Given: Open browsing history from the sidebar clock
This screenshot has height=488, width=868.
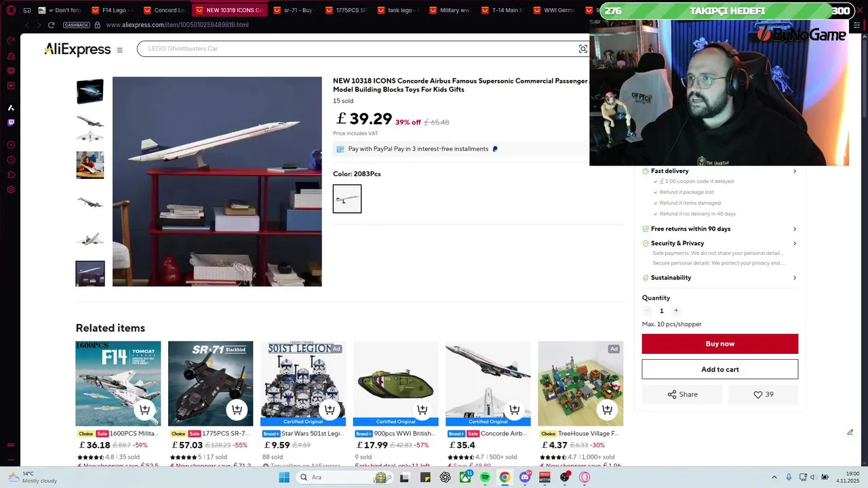Looking at the screenshot, I should [x=11, y=160].
